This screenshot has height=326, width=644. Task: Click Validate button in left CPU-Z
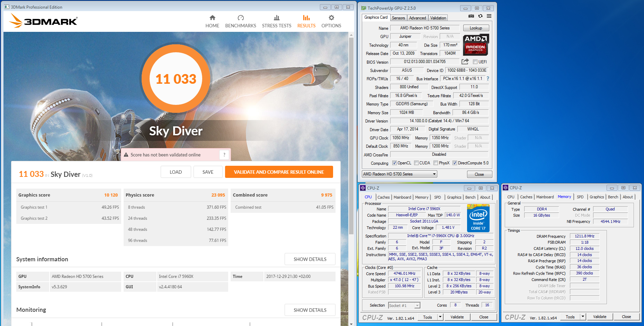coord(457,317)
